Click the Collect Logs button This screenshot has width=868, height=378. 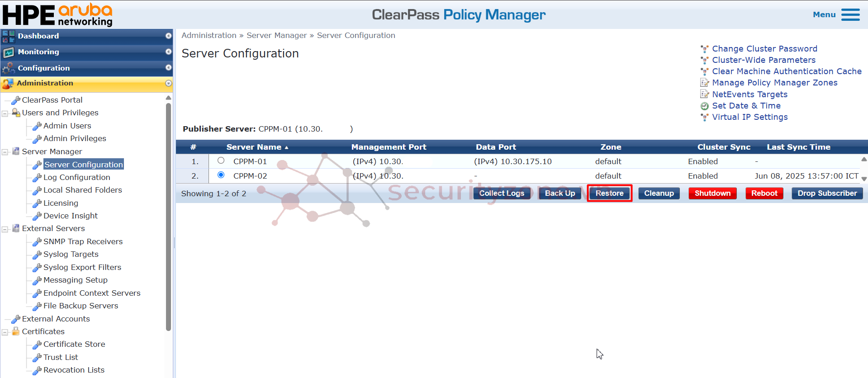click(502, 194)
